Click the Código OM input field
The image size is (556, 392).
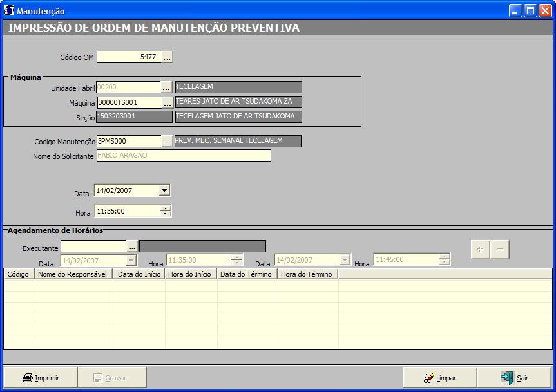(128, 57)
